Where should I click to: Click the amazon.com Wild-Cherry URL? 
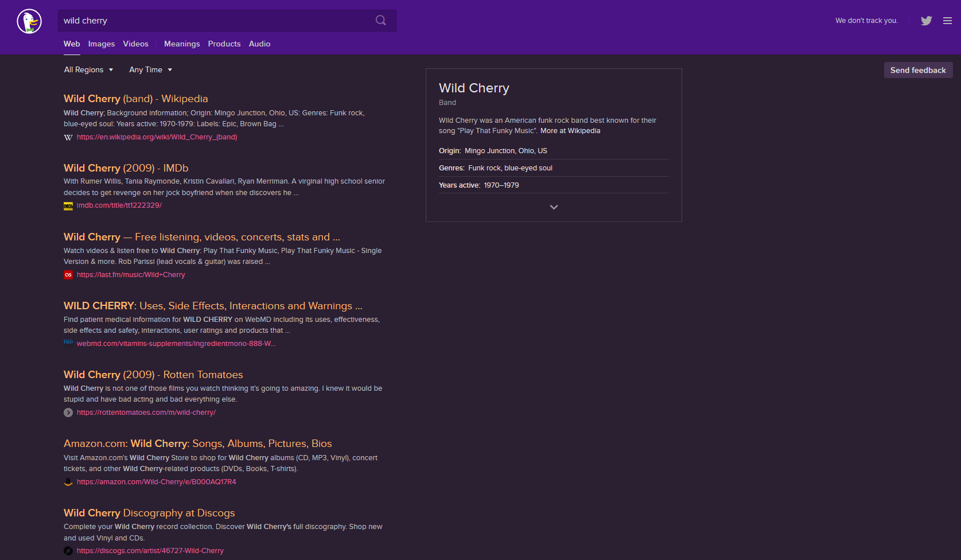coord(157,482)
